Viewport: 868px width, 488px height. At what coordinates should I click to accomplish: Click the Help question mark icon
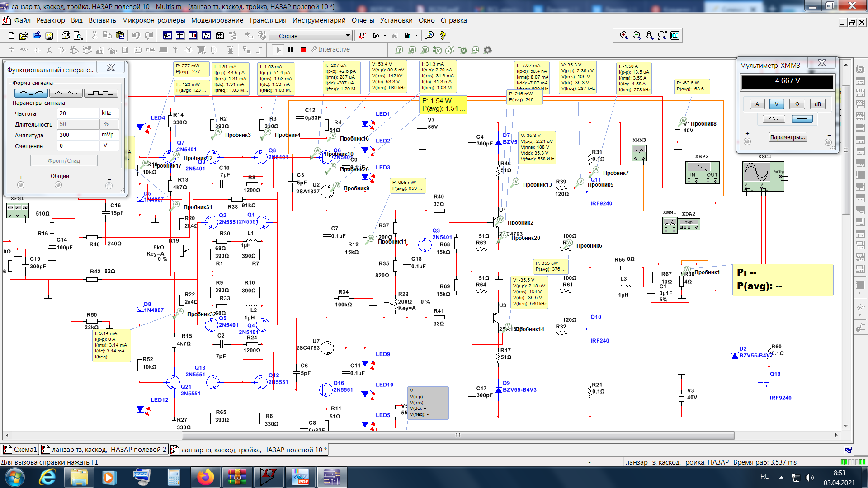(443, 36)
